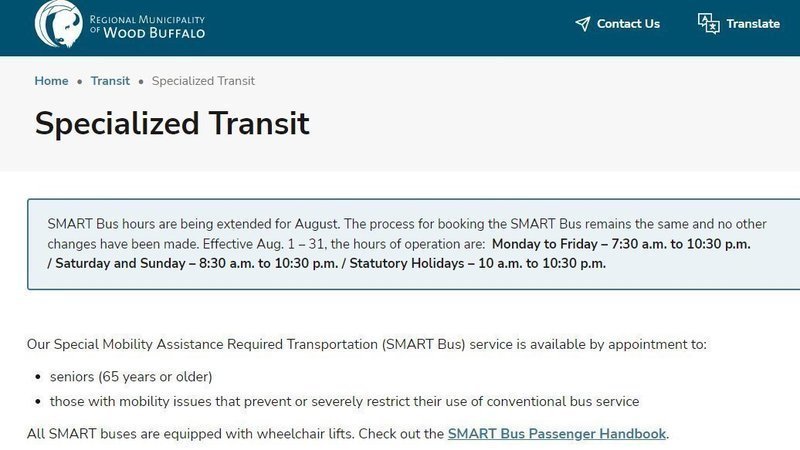Select the Specialized Transit breadcrumb item
Image resolution: width=800 pixels, height=450 pixels.
tap(203, 81)
